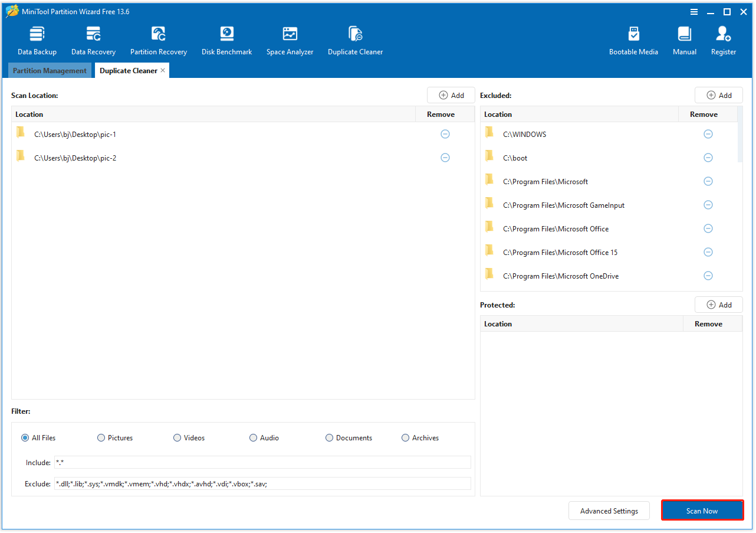Click the folder icon for pic-1

click(21, 132)
